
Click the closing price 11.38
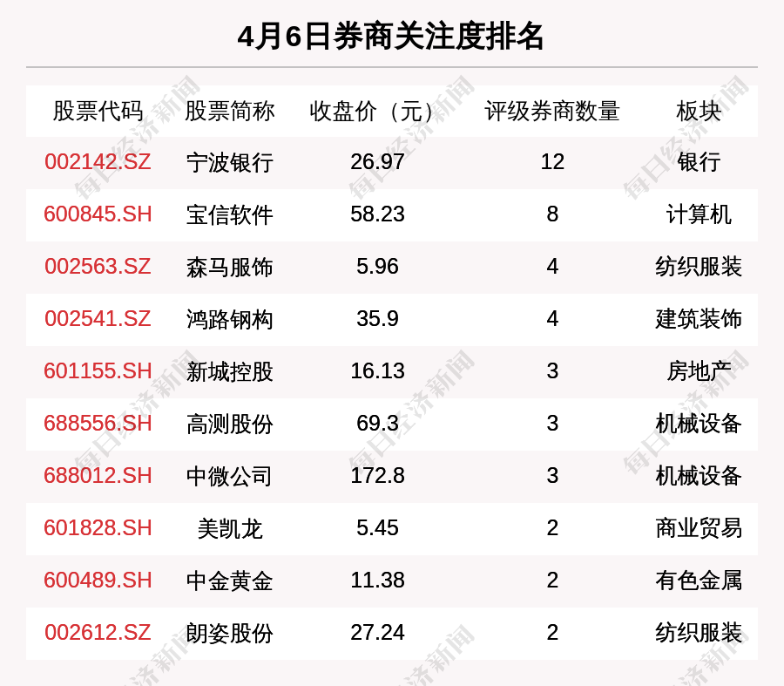(377, 580)
